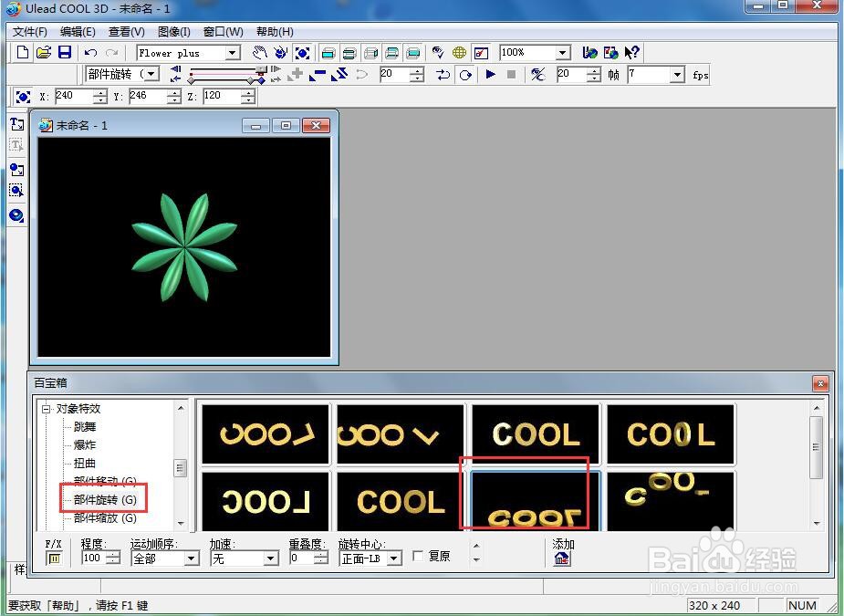844x616 pixels.
Task: Open the 部件旋转 attribute dropdown in toolbar
Action: click(x=152, y=74)
